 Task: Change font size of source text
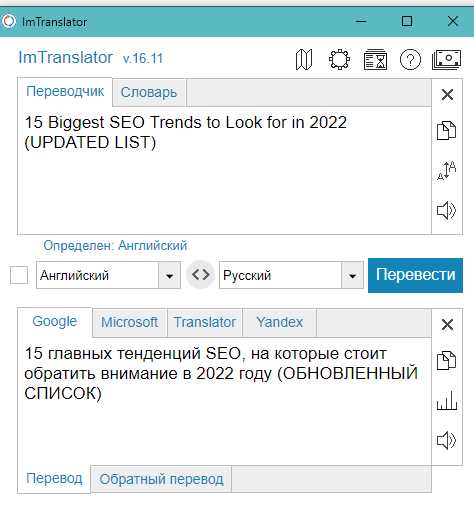[447, 170]
